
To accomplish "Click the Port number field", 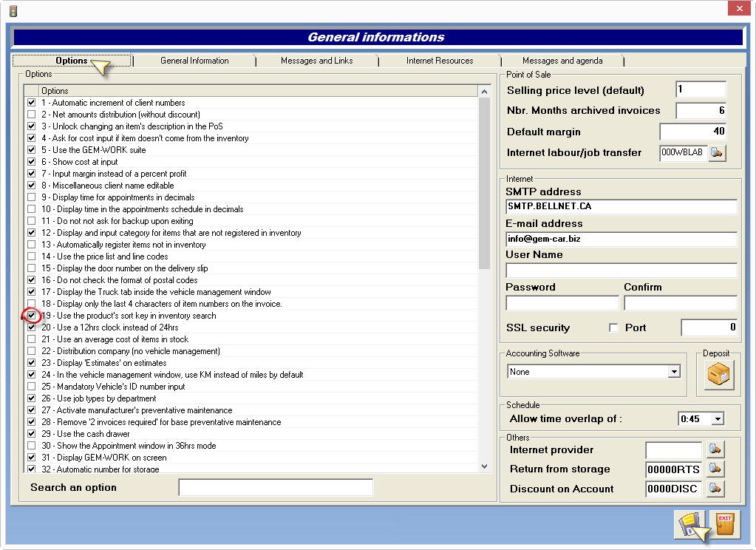I will [709, 327].
